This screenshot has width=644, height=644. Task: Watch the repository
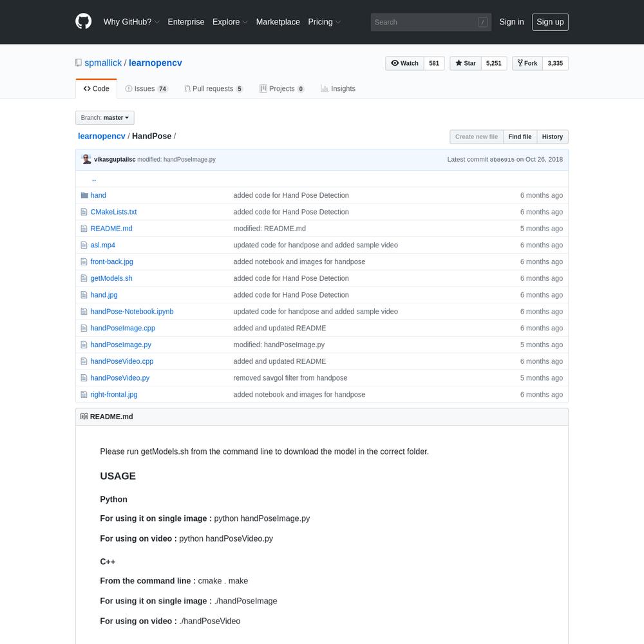click(x=404, y=63)
